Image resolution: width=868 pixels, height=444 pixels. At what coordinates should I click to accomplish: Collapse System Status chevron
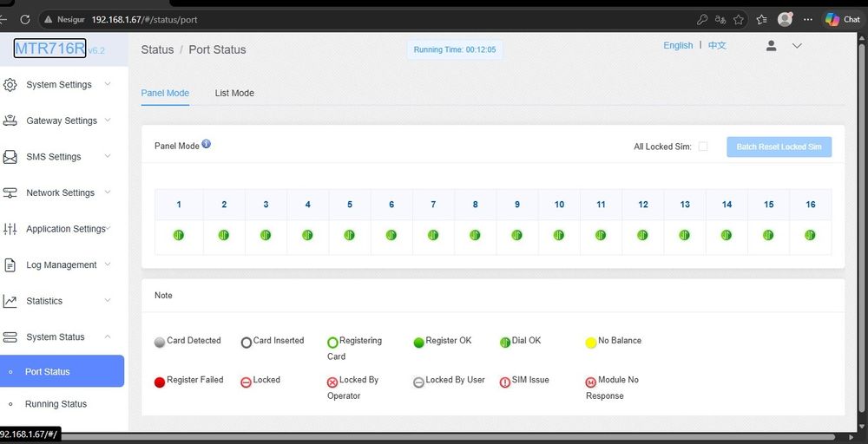pos(108,336)
